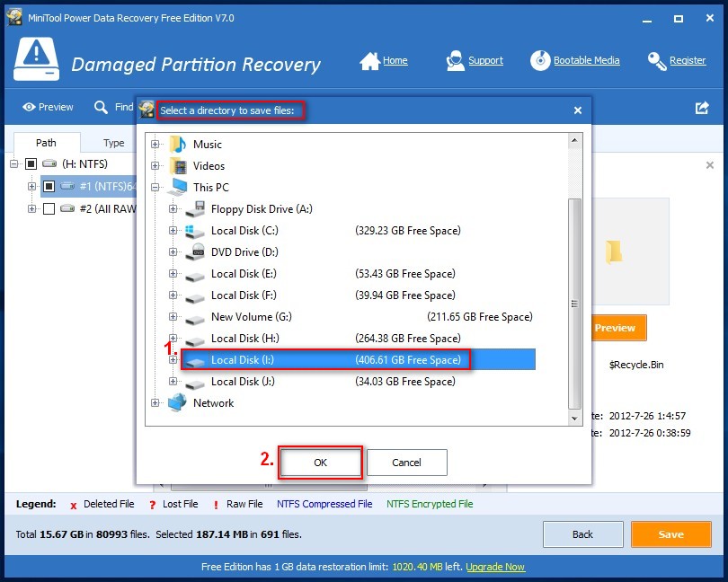The height and width of the screenshot is (582, 728).
Task: Click the orange Save button
Action: click(670, 534)
